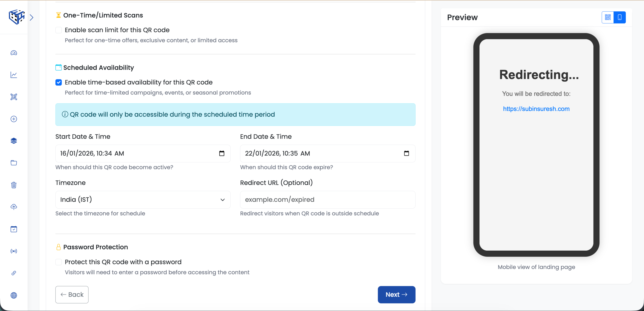Click the Next button

tap(396, 295)
